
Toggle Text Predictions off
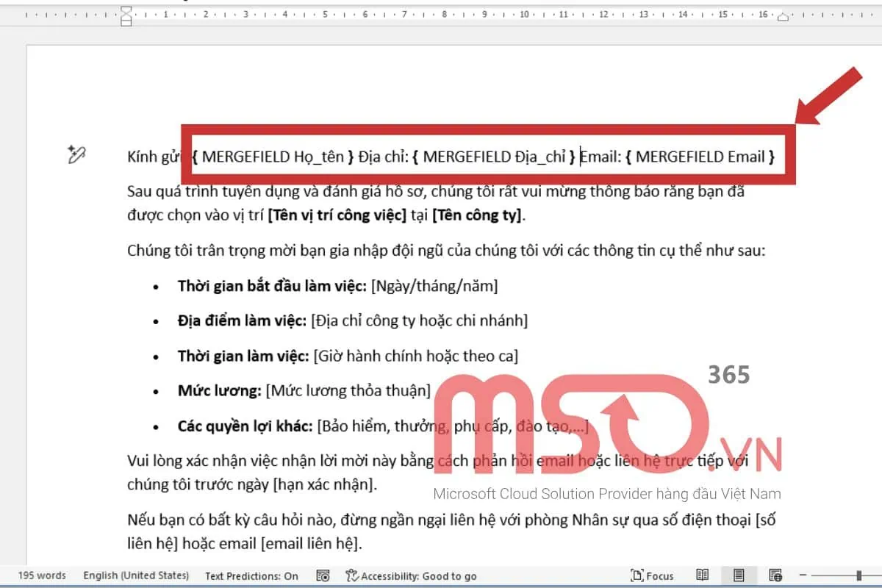[x=250, y=576]
